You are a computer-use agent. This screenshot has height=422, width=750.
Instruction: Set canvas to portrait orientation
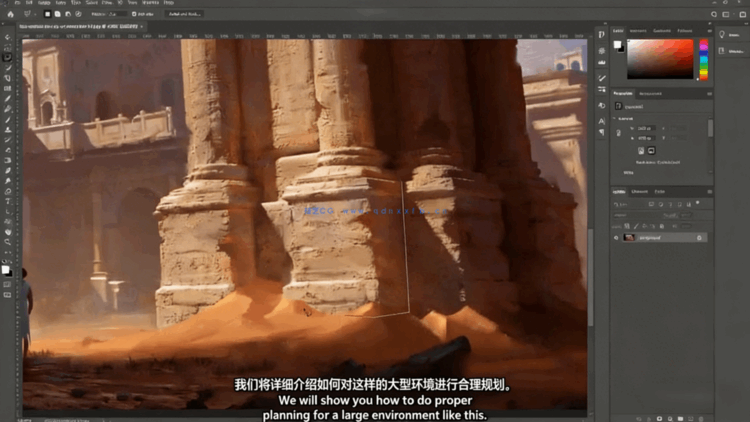(x=641, y=151)
